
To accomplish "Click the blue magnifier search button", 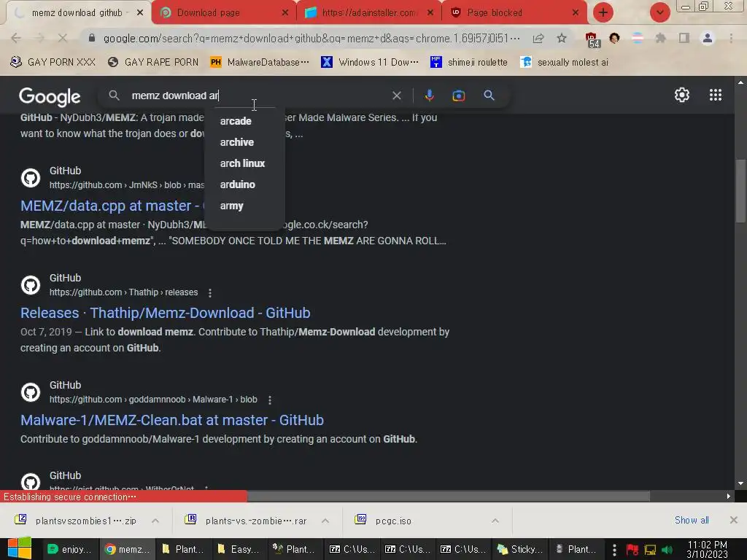I will [x=489, y=96].
